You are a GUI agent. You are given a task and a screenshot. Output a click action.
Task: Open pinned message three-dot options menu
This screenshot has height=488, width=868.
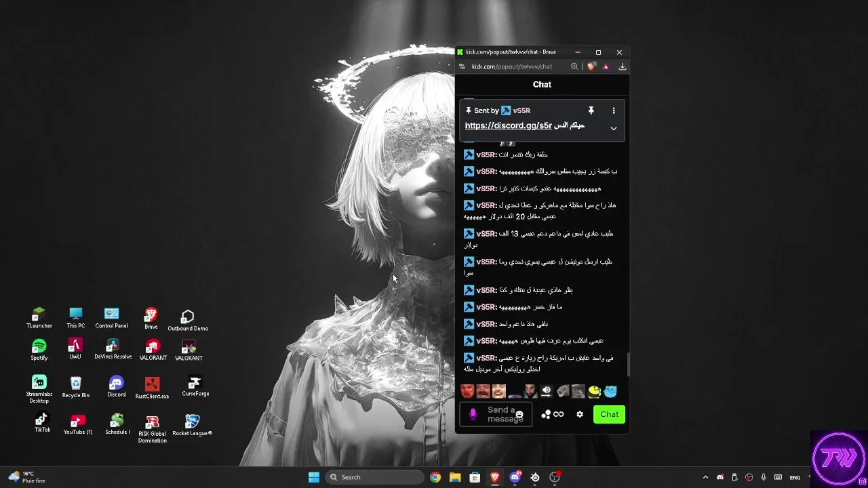click(614, 110)
